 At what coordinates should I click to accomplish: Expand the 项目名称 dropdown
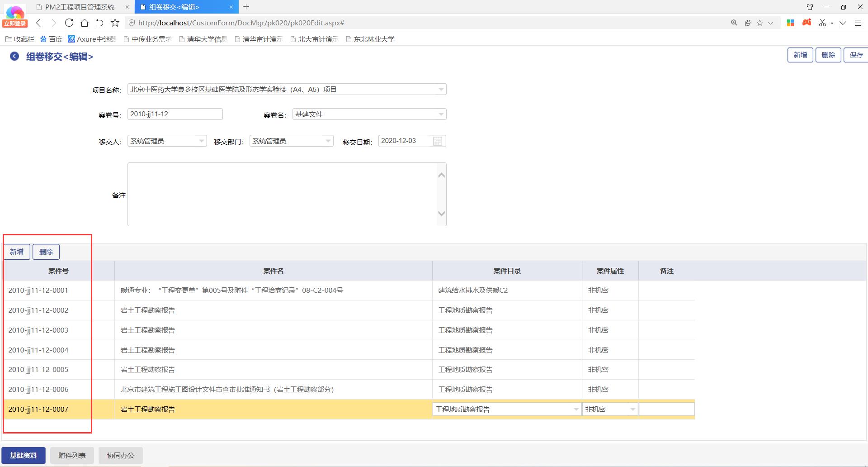(441, 90)
